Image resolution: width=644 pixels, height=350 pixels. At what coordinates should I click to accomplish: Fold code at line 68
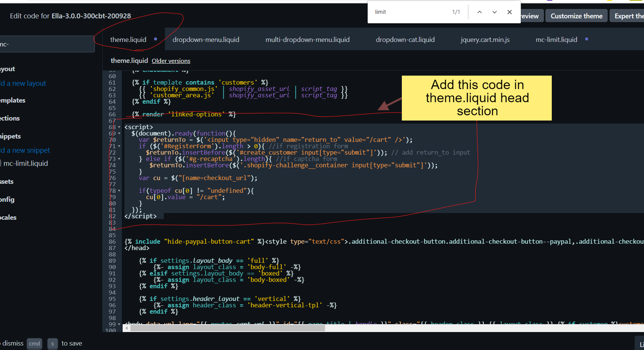[119, 127]
